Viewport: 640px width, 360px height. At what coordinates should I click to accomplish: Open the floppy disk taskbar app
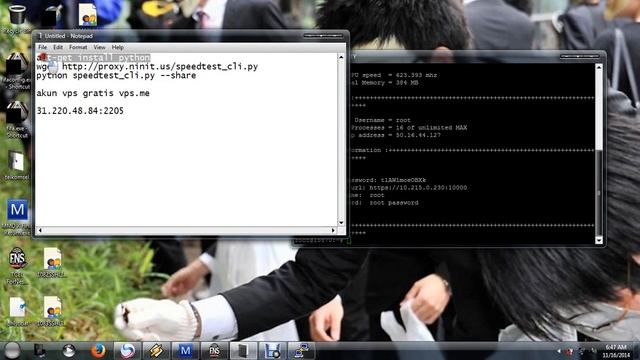click(272, 350)
